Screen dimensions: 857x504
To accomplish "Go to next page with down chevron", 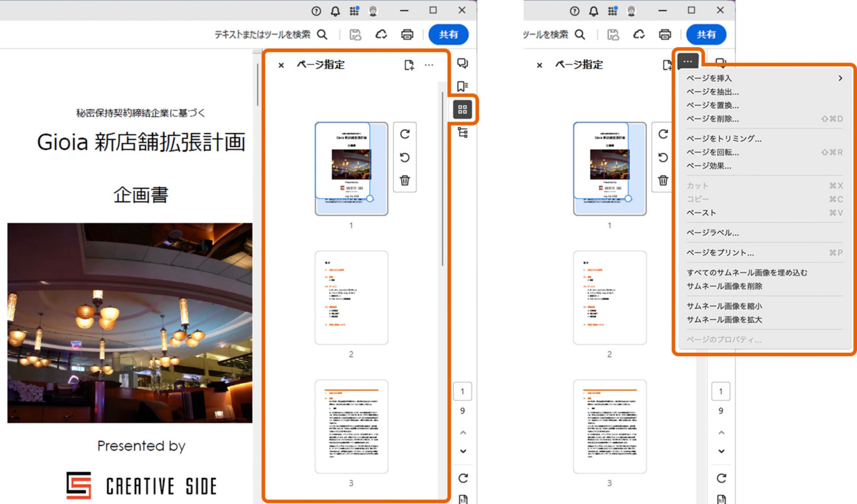I will (463, 451).
